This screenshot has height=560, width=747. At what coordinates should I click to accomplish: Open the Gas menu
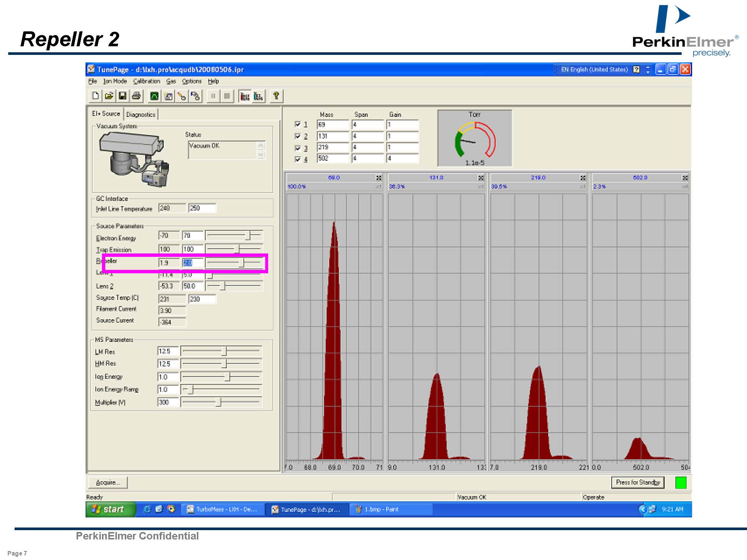click(x=171, y=81)
